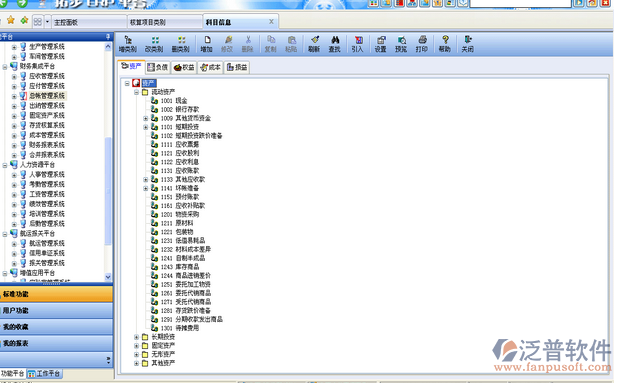Click the 帮助 (help) question mark icon

coord(445,44)
